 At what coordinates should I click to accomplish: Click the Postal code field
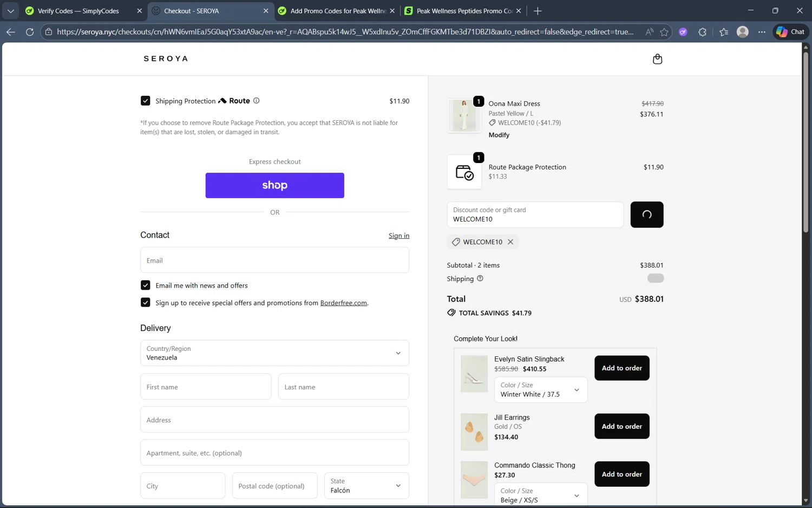(274, 486)
